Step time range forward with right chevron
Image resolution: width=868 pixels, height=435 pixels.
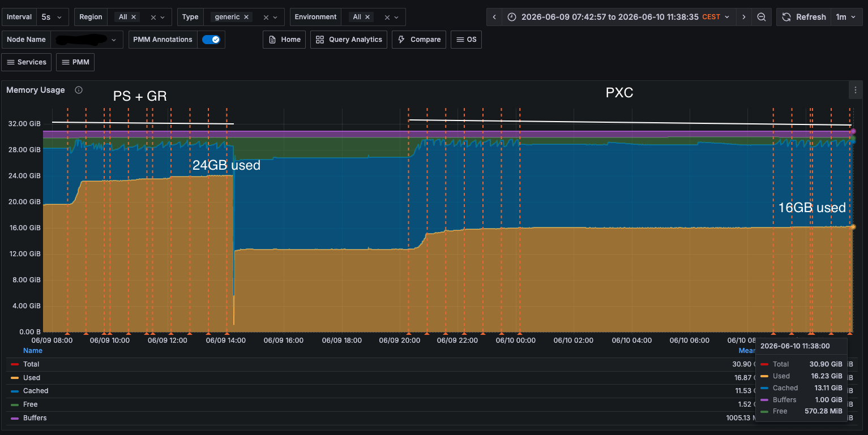744,17
